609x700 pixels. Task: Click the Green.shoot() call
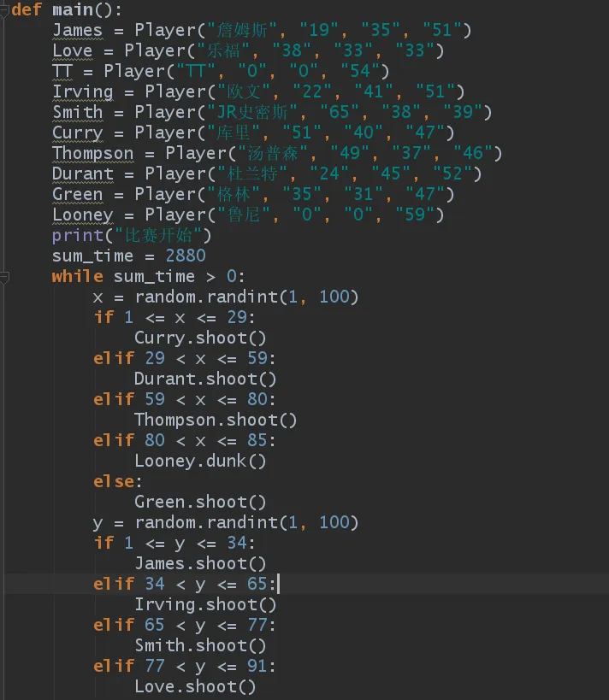(x=200, y=503)
